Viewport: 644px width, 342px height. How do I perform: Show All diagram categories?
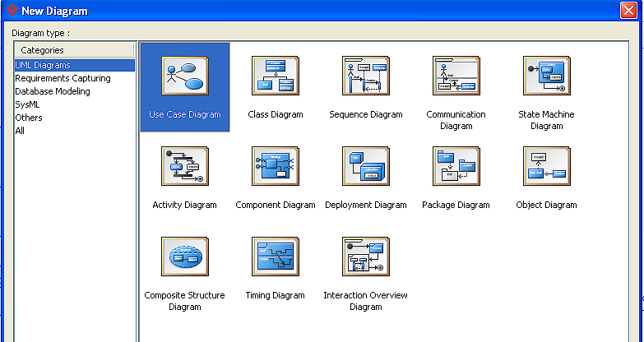(20, 131)
